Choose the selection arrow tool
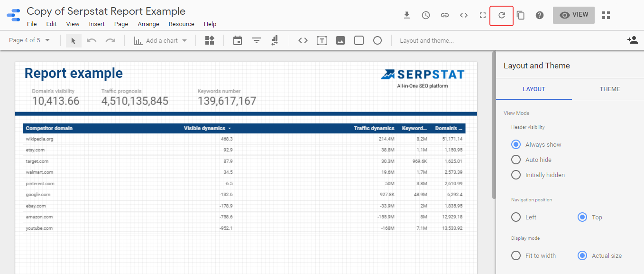The width and height of the screenshot is (644, 274). [74, 40]
